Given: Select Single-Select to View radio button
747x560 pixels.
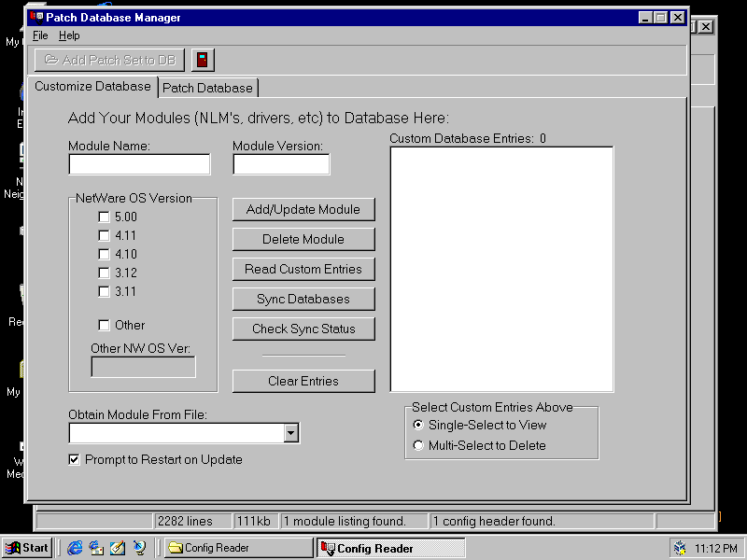Looking at the screenshot, I should (418, 425).
